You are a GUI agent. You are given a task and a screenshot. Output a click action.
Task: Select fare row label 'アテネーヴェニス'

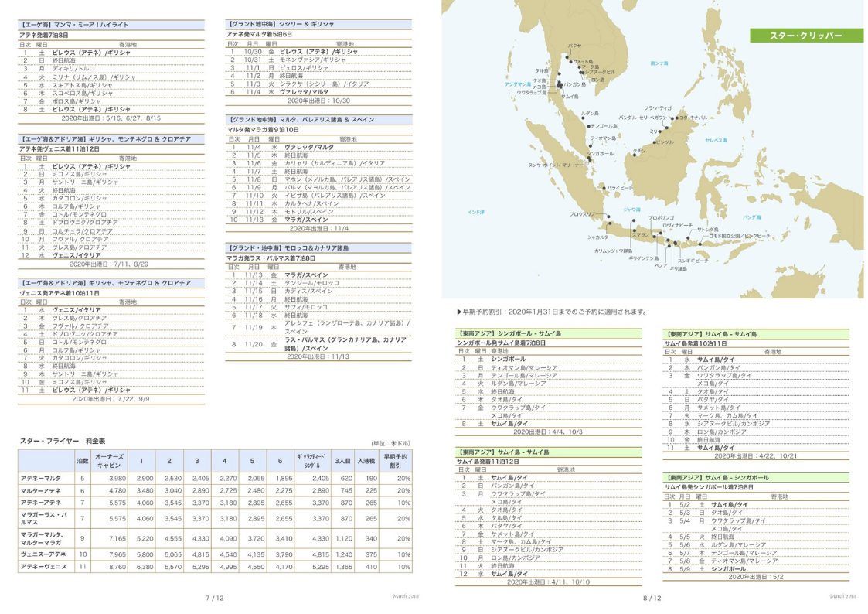click(43, 567)
